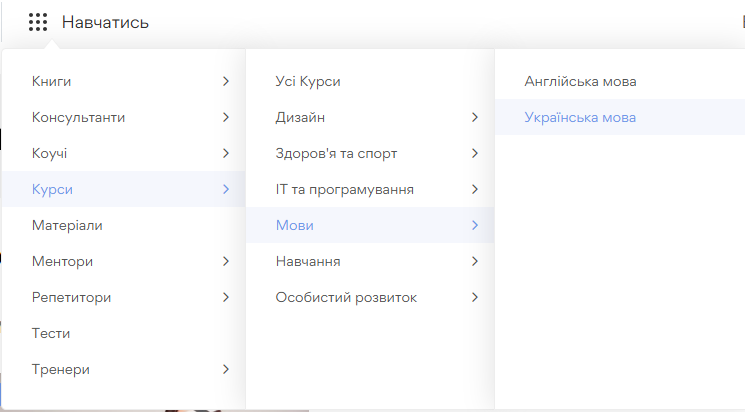Choose Здоров'я та спорт category
745x412 pixels.
click(x=336, y=153)
